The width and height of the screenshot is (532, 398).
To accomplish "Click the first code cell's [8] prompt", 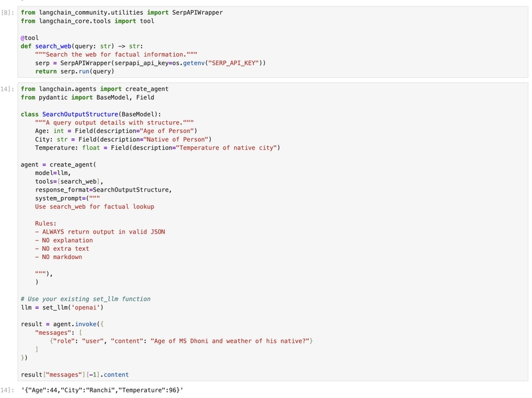I will click(x=7, y=13).
